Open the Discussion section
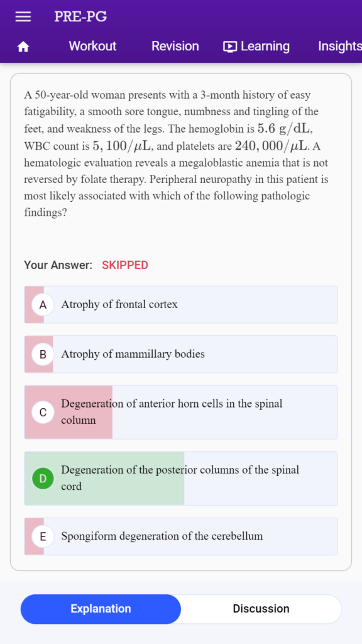Image resolution: width=362 pixels, height=644 pixels. 261,609
